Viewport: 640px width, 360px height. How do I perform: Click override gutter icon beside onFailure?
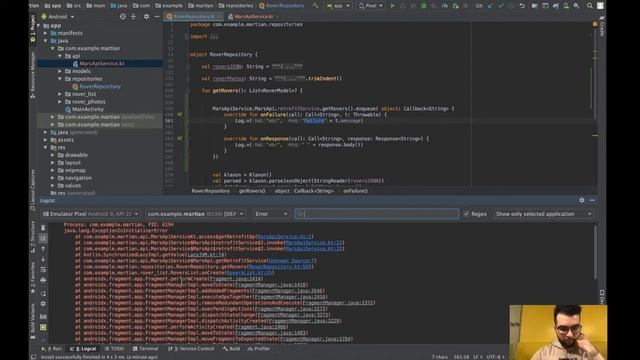click(180, 115)
